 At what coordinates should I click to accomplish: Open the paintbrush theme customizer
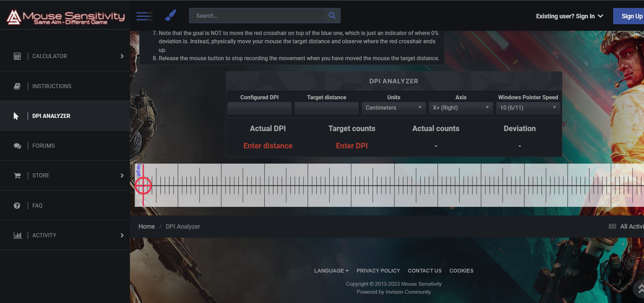pyautogui.click(x=170, y=15)
